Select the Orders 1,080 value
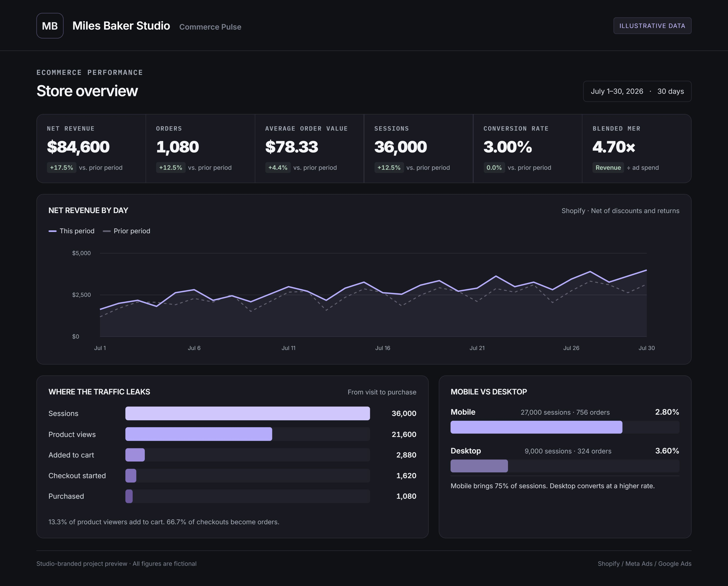Image resolution: width=728 pixels, height=586 pixels. (x=177, y=147)
